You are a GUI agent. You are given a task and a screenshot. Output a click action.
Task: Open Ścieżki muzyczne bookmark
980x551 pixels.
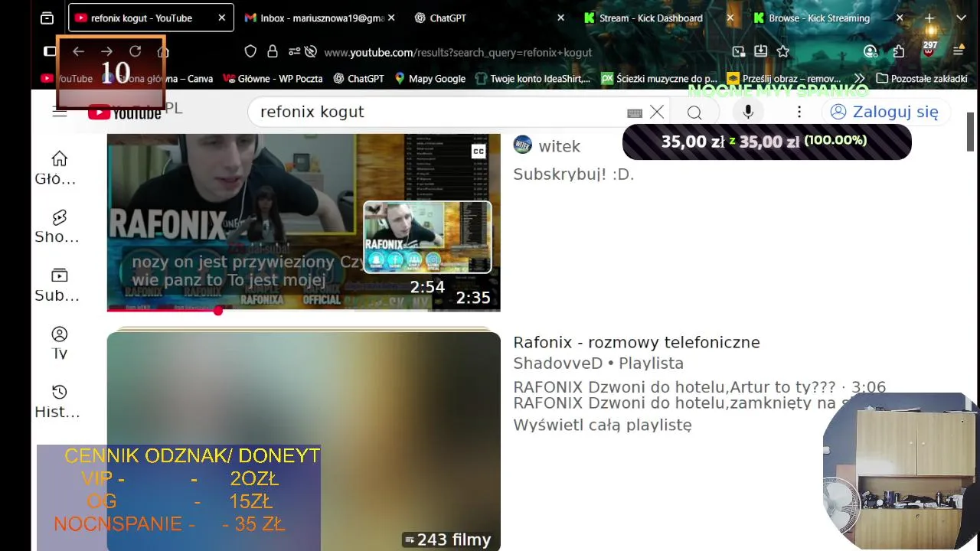pyautogui.click(x=659, y=78)
